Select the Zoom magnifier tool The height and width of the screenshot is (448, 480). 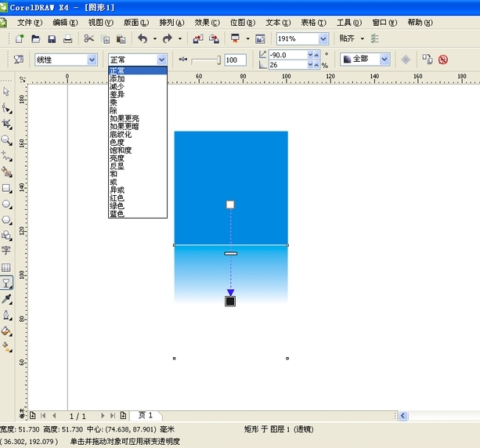6,140
